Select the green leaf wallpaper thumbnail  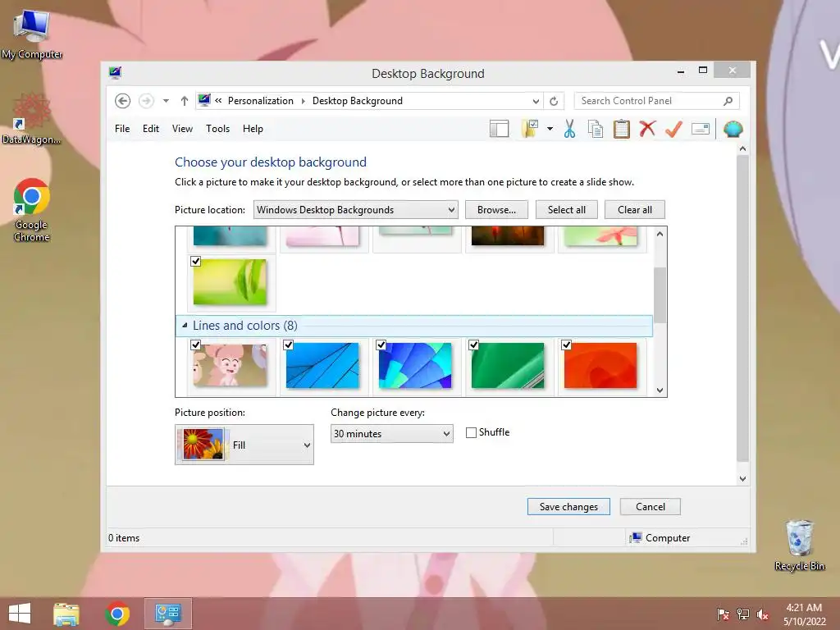230,282
